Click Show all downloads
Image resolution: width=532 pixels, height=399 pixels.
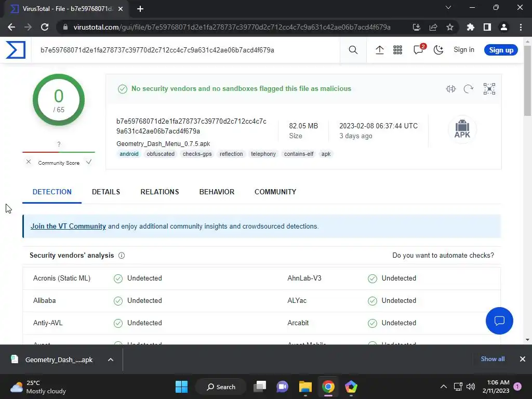click(493, 359)
